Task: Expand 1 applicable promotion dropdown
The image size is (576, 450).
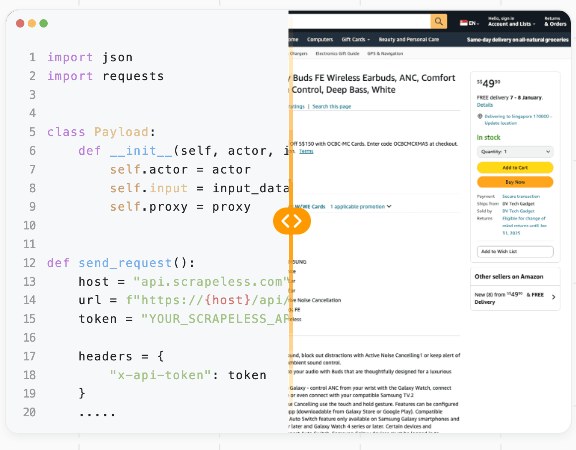Action: [360, 207]
